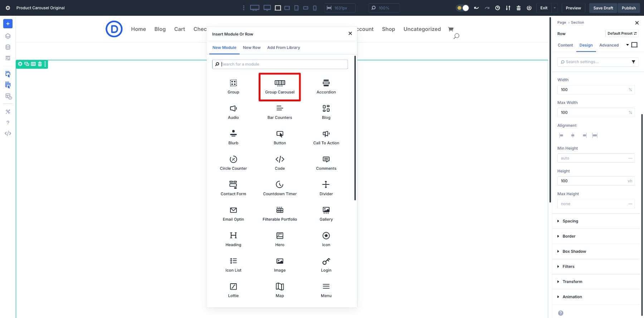Viewport: 644px width, 318px height.
Task: Open row settings gear on green toolbar
Action: pyautogui.click(x=20, y=64)
